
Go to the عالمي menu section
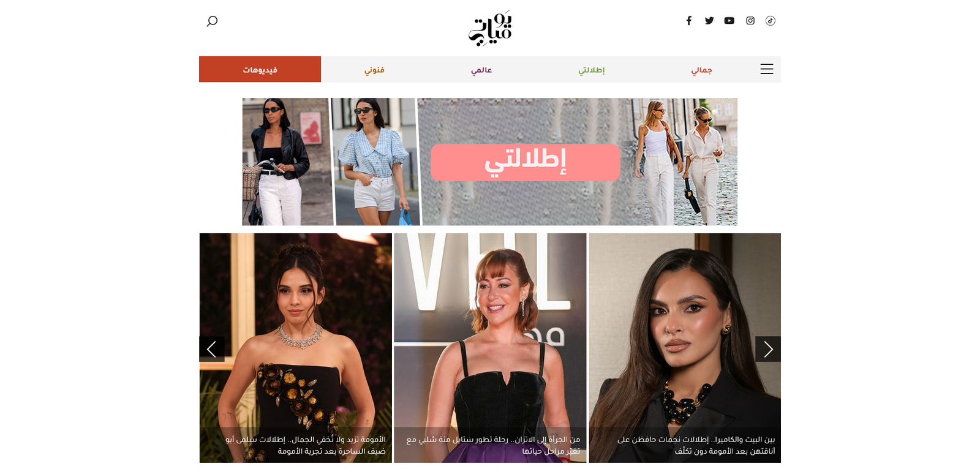pos(481,70)
